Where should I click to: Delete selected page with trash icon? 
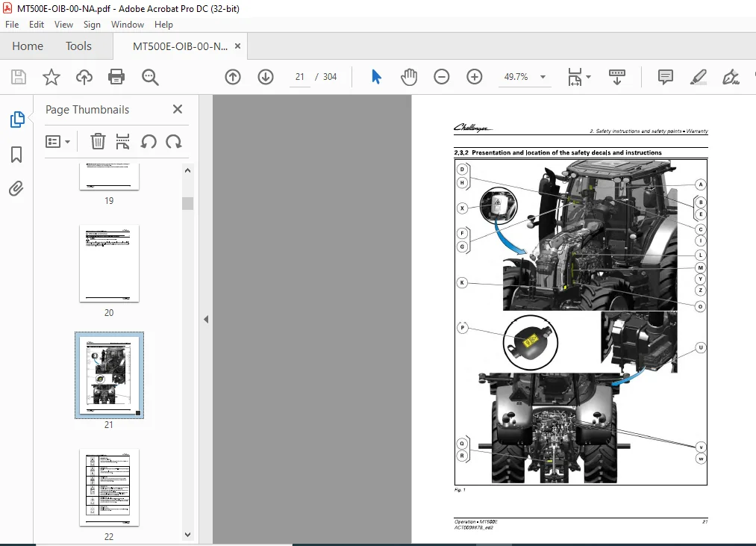coord(98,141)
